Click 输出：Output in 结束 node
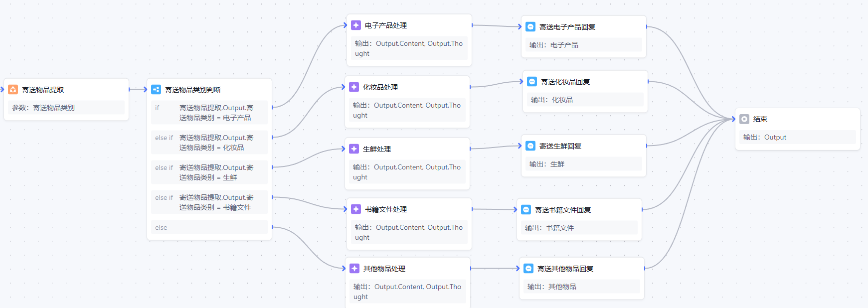This screenshot has height=308, width=868. (x=798, y=137)
